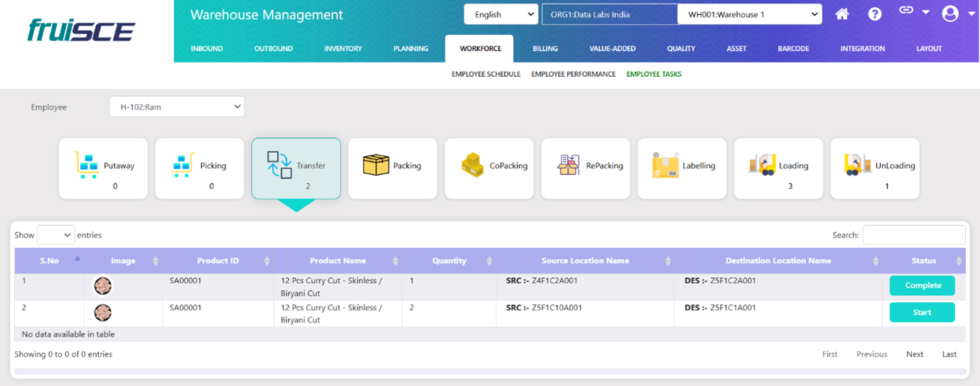This screenshot has height=386, width=980.
Task: Open the Employee Performance sub-tab
Action: click(573, 74)
